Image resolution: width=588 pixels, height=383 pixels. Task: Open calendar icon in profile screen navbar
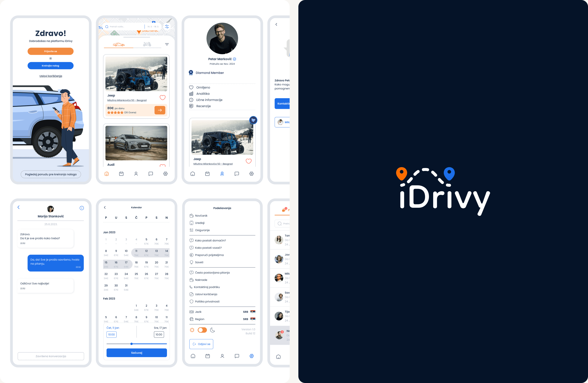coord(207,174)
